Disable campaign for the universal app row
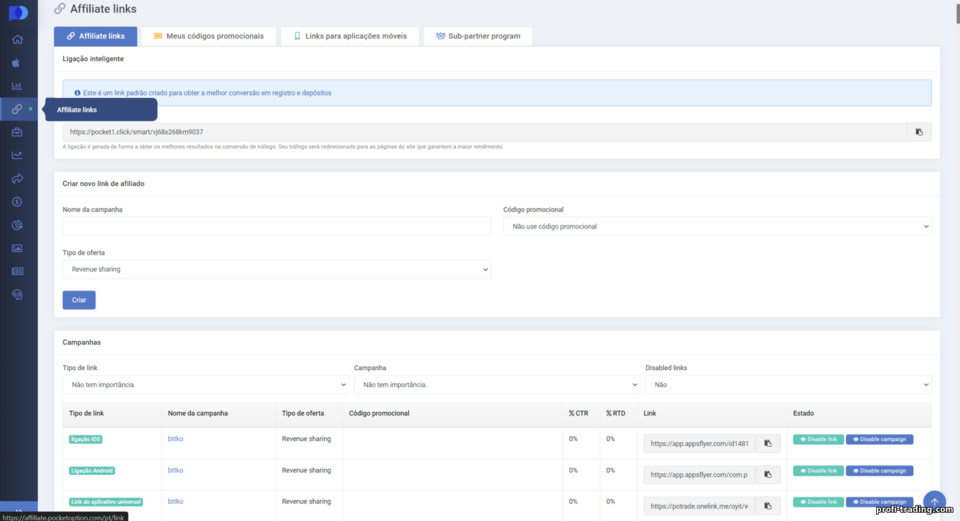The image size is (960, 521). [879, 502]
